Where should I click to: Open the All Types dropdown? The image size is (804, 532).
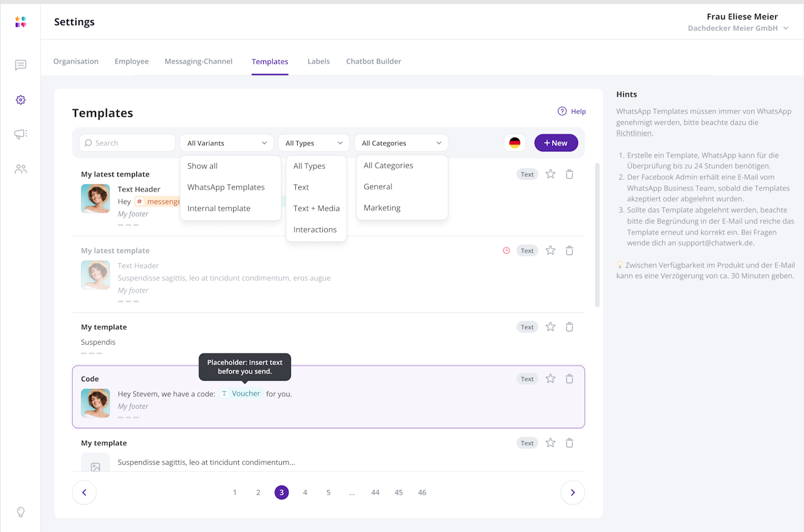(x=314, y=143)
